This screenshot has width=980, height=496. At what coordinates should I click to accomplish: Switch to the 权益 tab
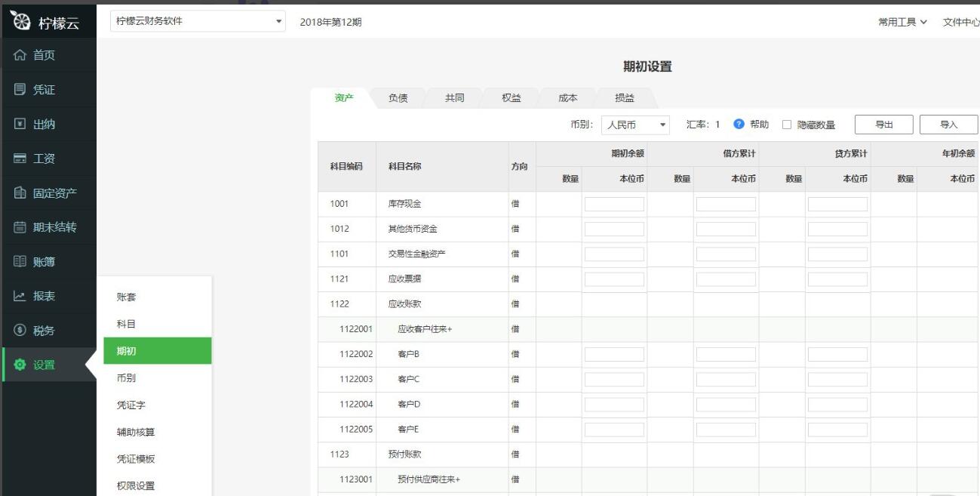(x=512, y=98)
